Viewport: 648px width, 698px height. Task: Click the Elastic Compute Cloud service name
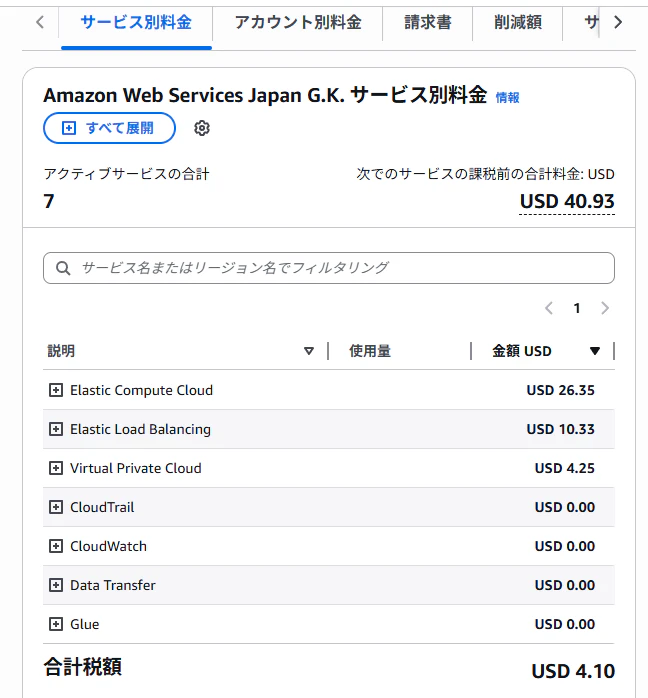point(142,390)
